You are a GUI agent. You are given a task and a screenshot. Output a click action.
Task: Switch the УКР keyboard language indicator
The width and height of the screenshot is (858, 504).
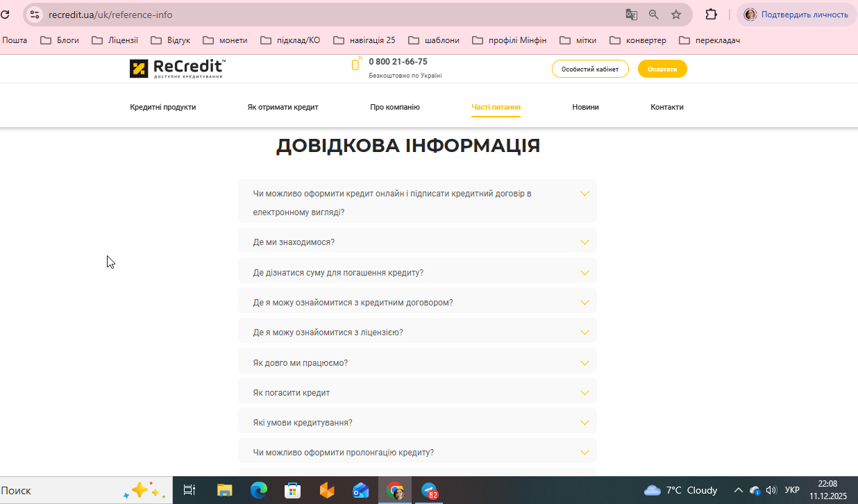(792, 490)
